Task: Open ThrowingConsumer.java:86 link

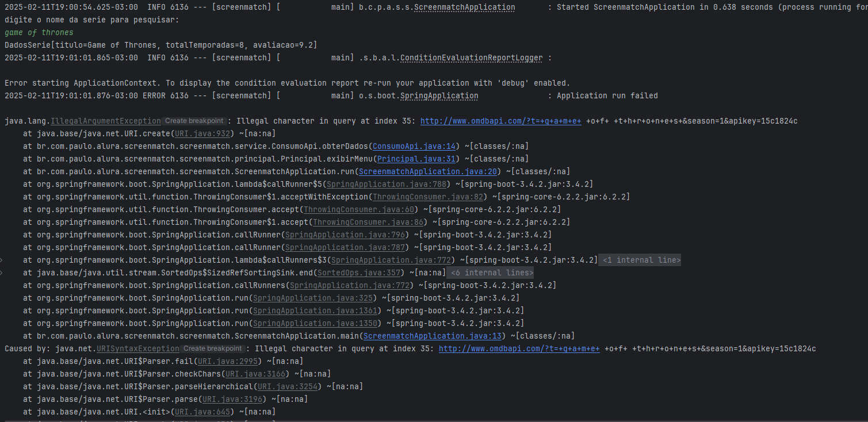Action: tap(368, 222)
